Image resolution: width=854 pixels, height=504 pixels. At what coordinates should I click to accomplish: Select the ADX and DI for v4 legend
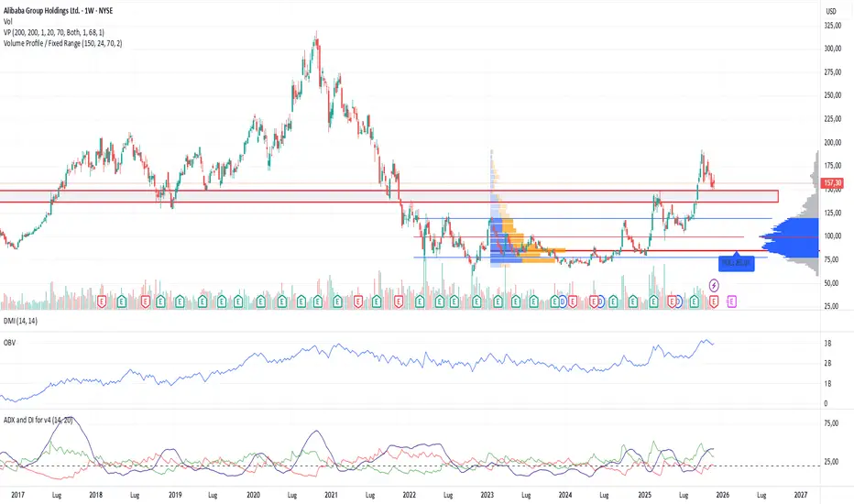click(38, 420)
